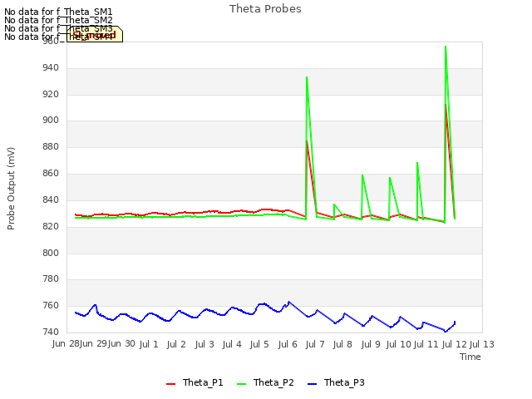Select the Theta_P3 legend label
This screenshot has width=532, height=399.
pos(344,382)
